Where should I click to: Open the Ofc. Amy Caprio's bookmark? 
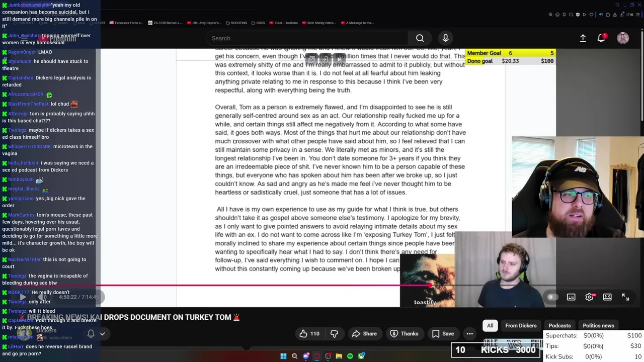click(204, 23)
